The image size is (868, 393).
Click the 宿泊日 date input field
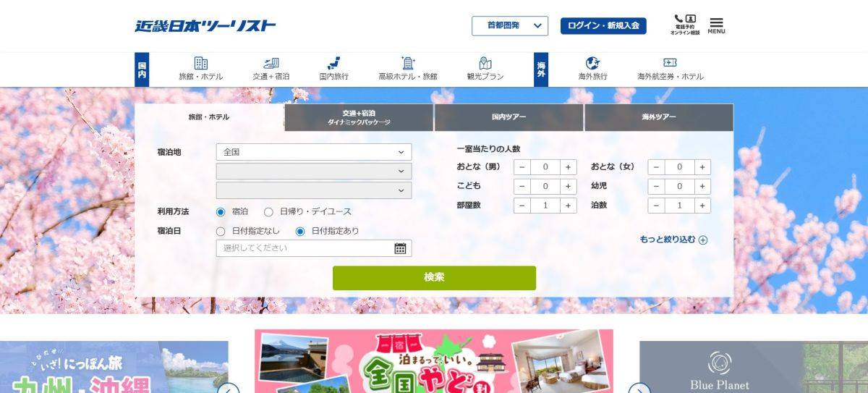pos(314,248)
